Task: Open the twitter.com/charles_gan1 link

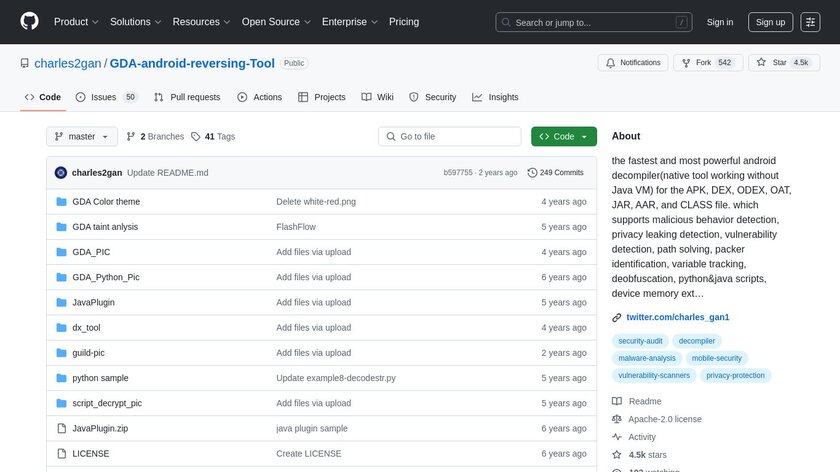Action: point(677,317)
